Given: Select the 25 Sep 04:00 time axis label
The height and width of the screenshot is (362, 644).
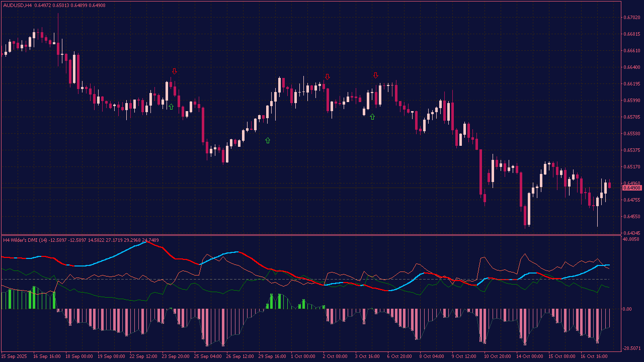Looking at the screenshot, I should (x=207, y=356).
